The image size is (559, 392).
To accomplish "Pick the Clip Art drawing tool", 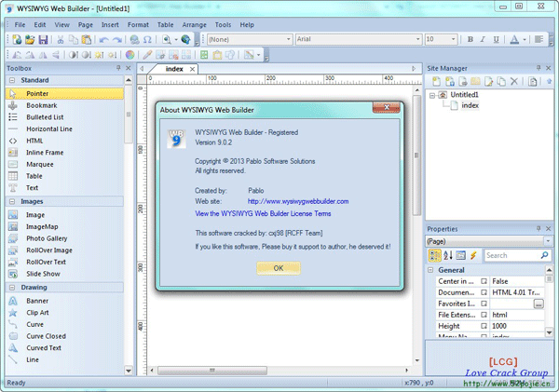I will tap(41, 313).
